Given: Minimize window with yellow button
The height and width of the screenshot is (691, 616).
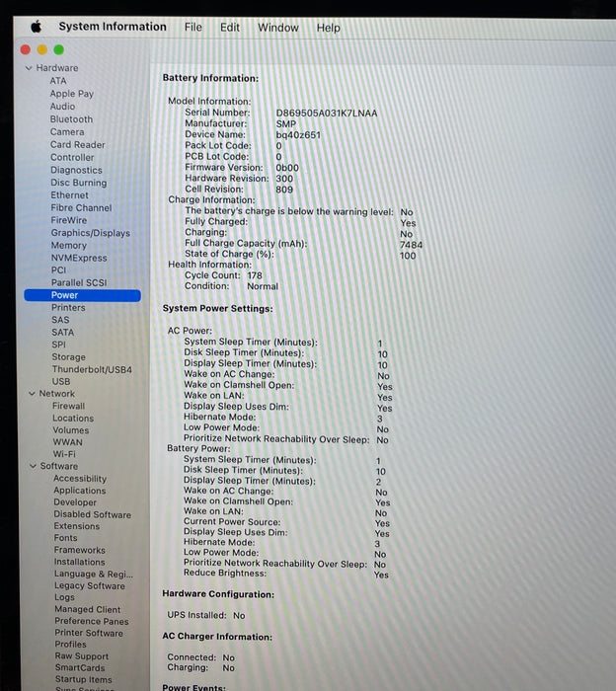Looking at the screenshot, I should pos(41,49).
